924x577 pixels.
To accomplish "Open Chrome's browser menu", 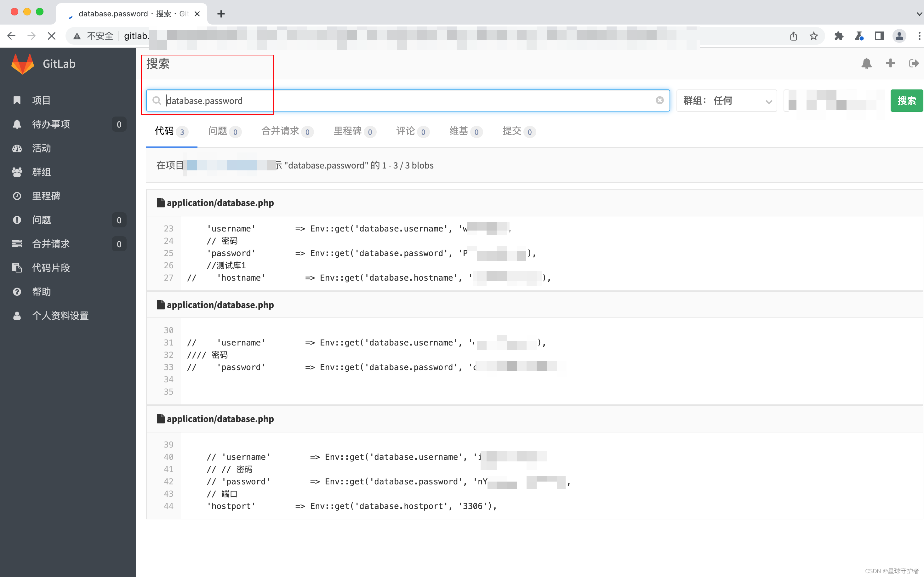I will [x=919, y=36].
